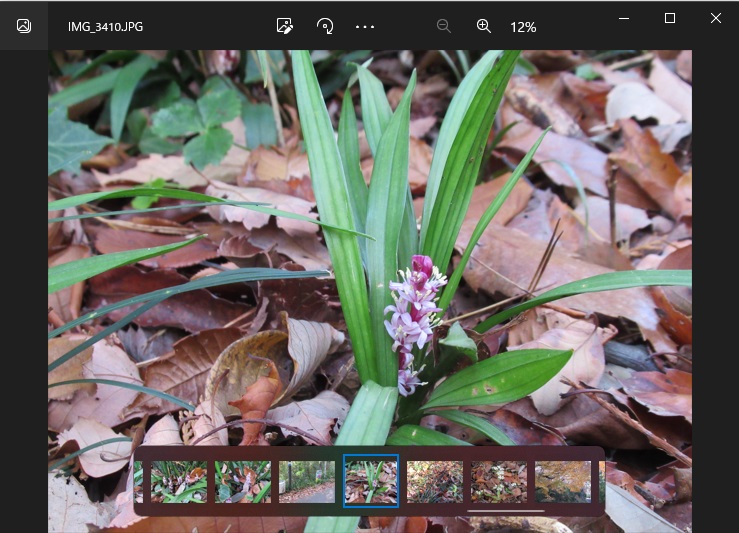Click the zoom out magnifier
This screenshot has height=533, width=739.
click(x=444, y=26)
